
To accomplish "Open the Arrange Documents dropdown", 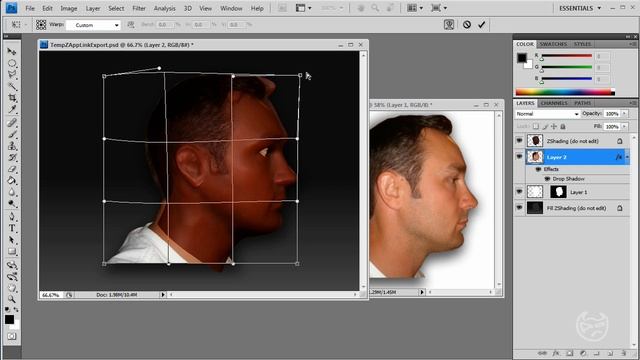I will click(415, 8).
